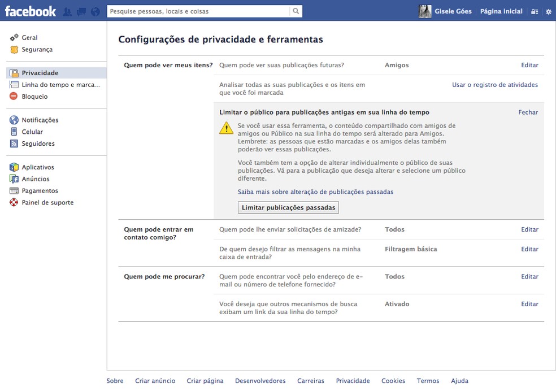
Task: Edit who can see future posts
Action: (529, 65)
